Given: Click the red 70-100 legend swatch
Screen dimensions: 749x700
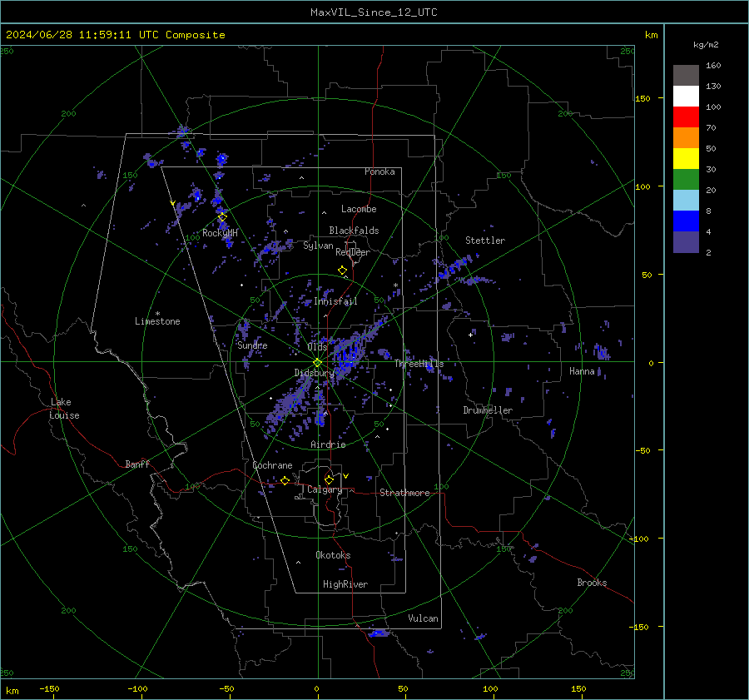Looking at the screenshot, I should tap(686, 117).
